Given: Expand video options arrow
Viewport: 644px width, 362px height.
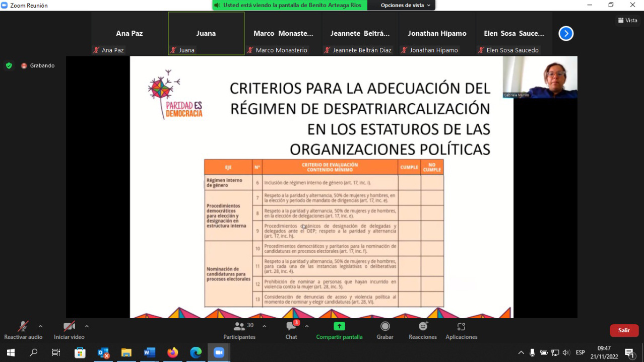Looking at the screenshot, I should [x=87, y=326].
